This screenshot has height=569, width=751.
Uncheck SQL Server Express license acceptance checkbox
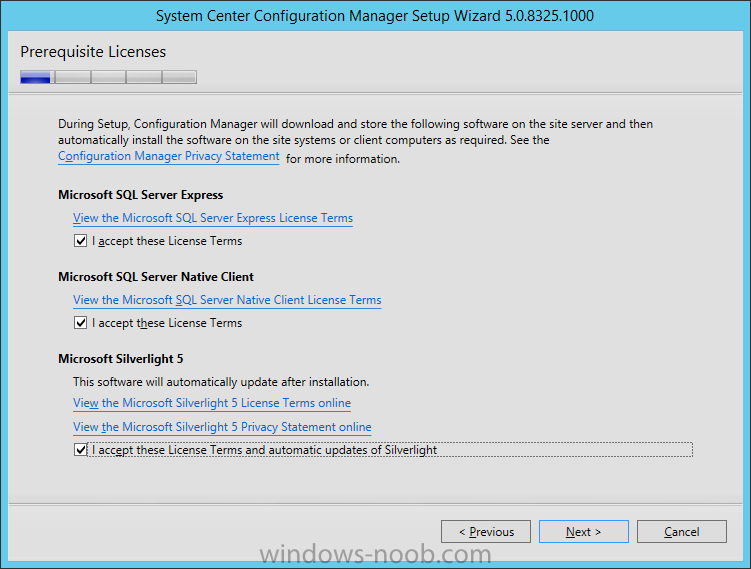coord(80,241)
